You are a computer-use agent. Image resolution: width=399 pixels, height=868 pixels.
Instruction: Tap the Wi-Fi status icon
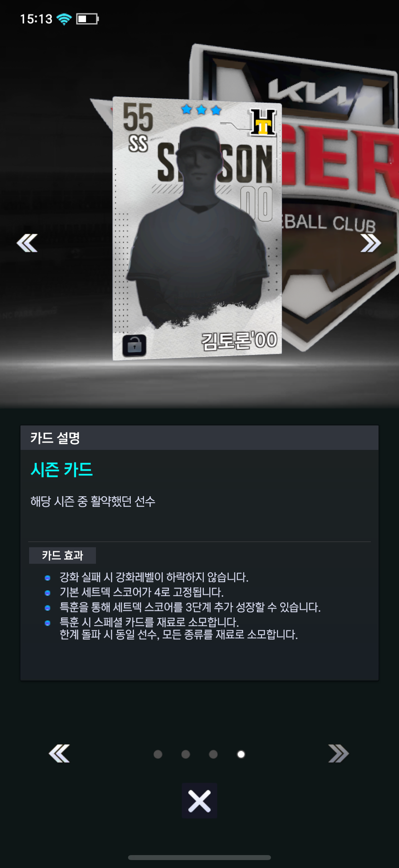(x=64, y=19)
